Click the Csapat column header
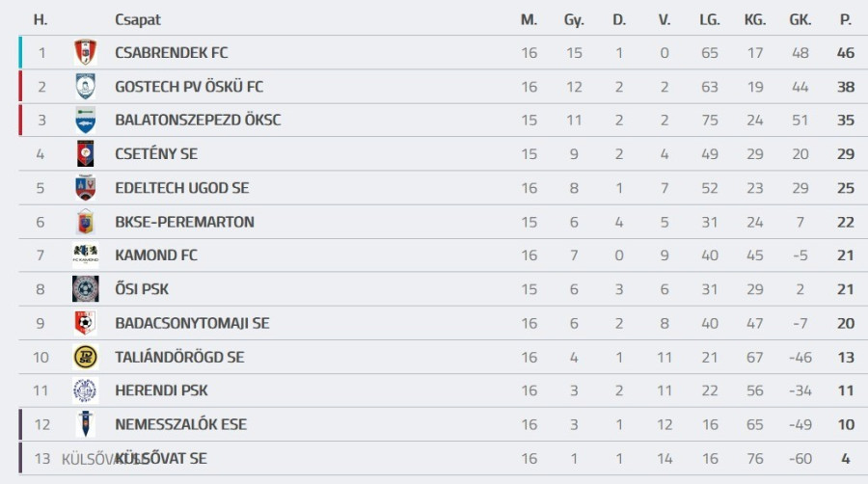Screen dimensions: 868x484 pos(138,19)
